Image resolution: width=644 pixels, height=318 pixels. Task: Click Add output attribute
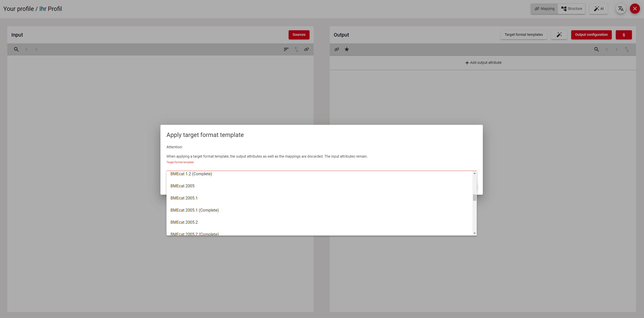(x=483, y=63)
